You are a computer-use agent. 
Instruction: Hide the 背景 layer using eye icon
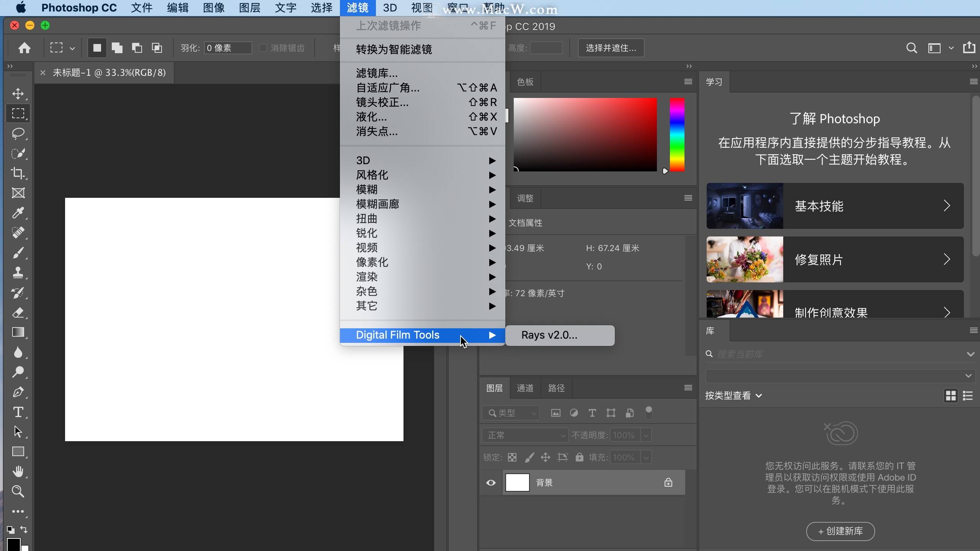click(x=491, y=483)
